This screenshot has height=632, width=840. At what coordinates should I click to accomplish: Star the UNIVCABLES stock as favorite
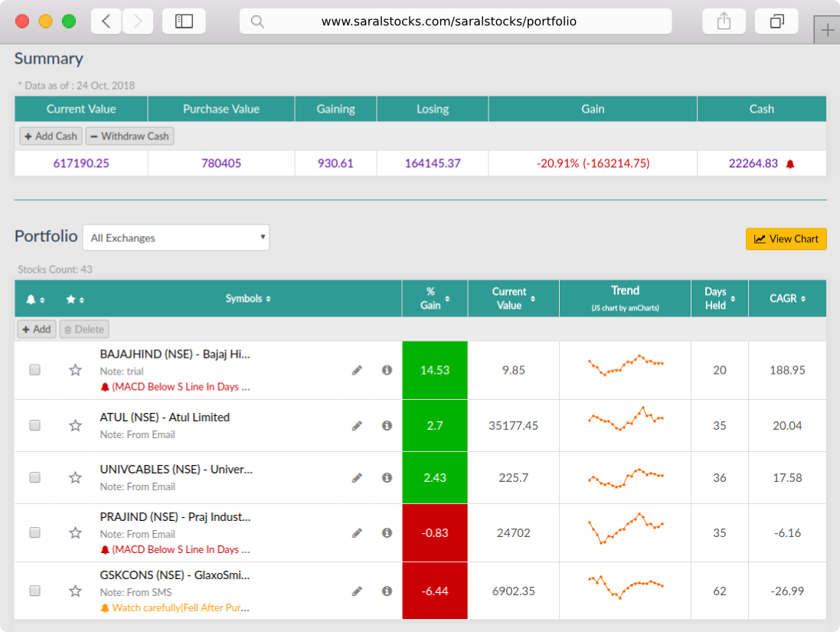point(76,477)
